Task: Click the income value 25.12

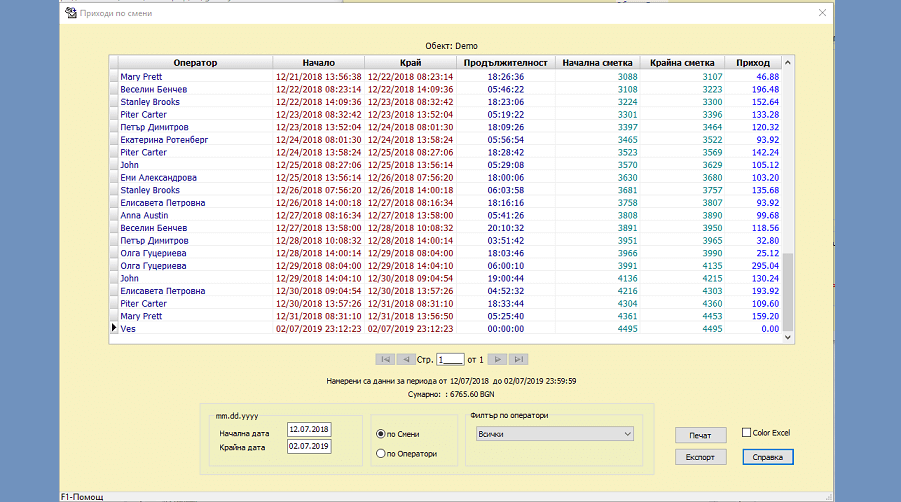Action: [x=768, y=253]
